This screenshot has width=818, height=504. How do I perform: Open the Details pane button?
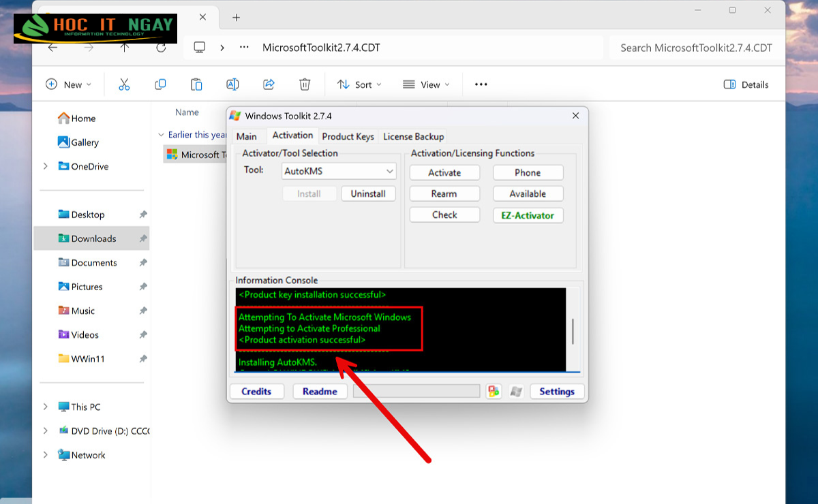click(x=746, y=84)
